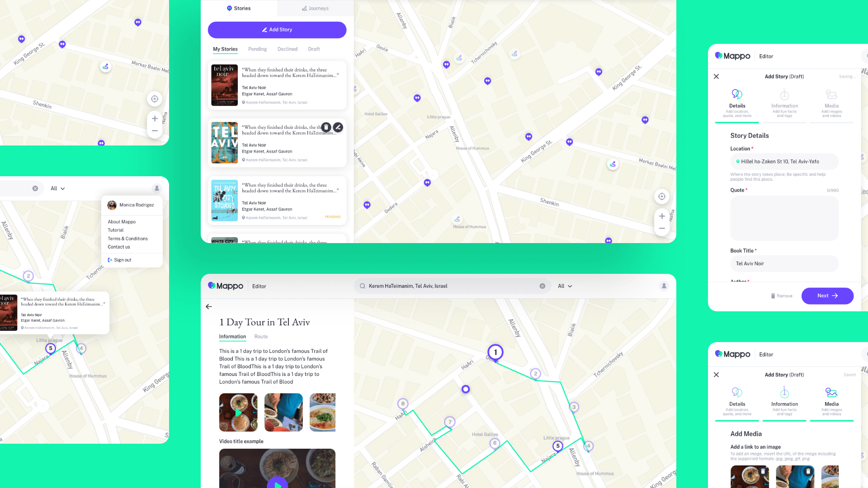868x488 pixels.
Task: Click the Next button
Action: (x=827, y=296)
